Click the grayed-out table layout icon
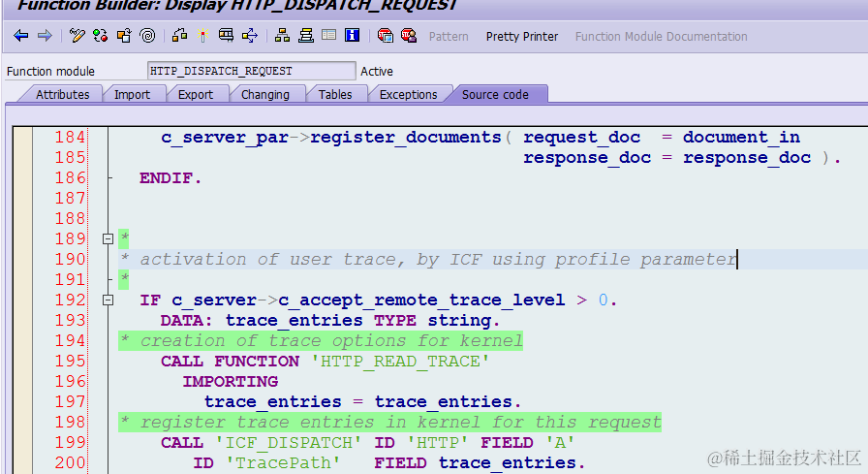868x474 pixels. (328, 36)
